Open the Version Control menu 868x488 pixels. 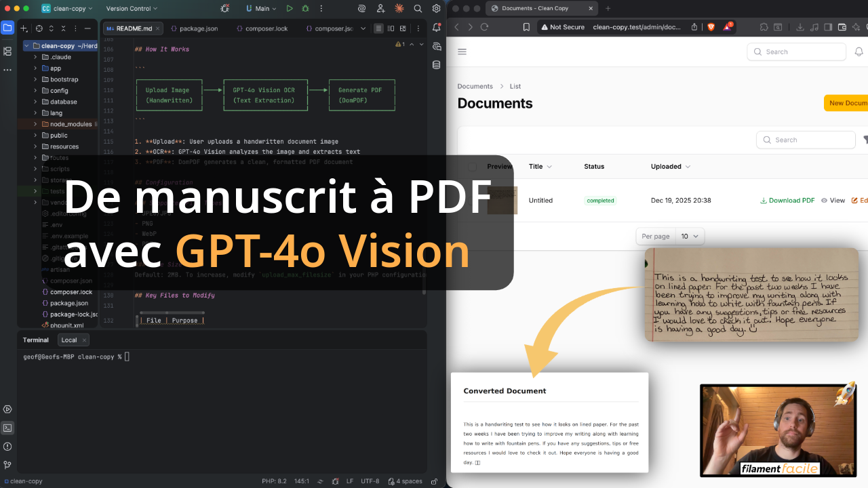pyautogui.click(x=128, y=8)
